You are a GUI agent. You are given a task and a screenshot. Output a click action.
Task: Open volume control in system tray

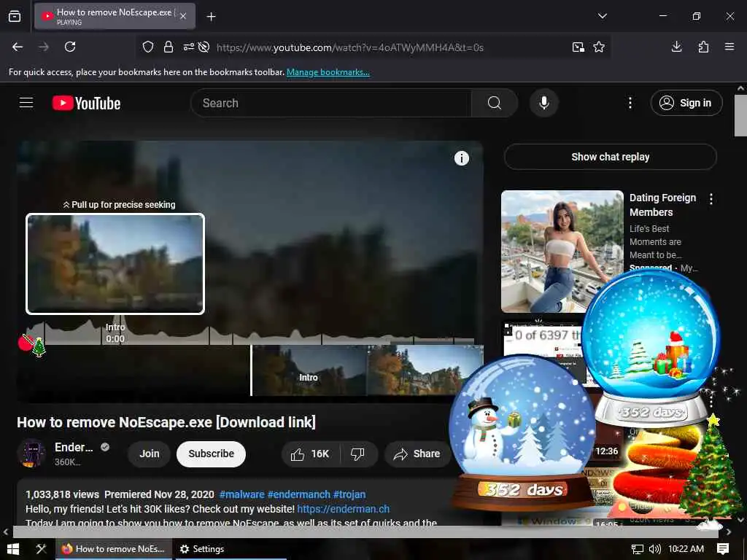click(655, 549)
